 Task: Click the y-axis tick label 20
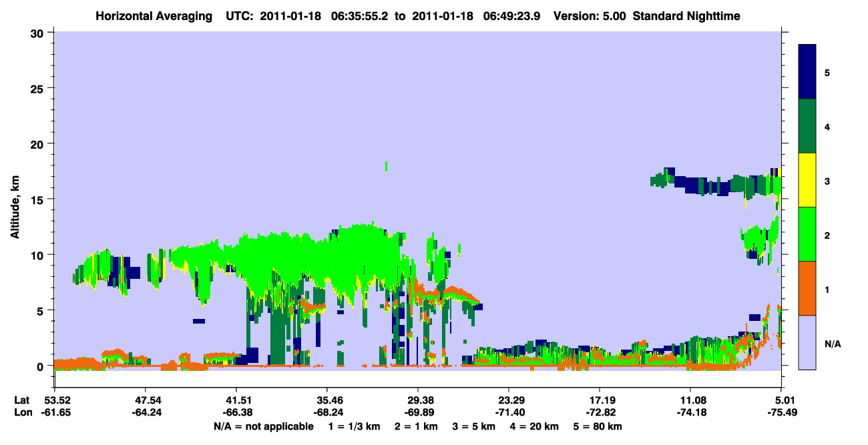(x=39, y=143)
